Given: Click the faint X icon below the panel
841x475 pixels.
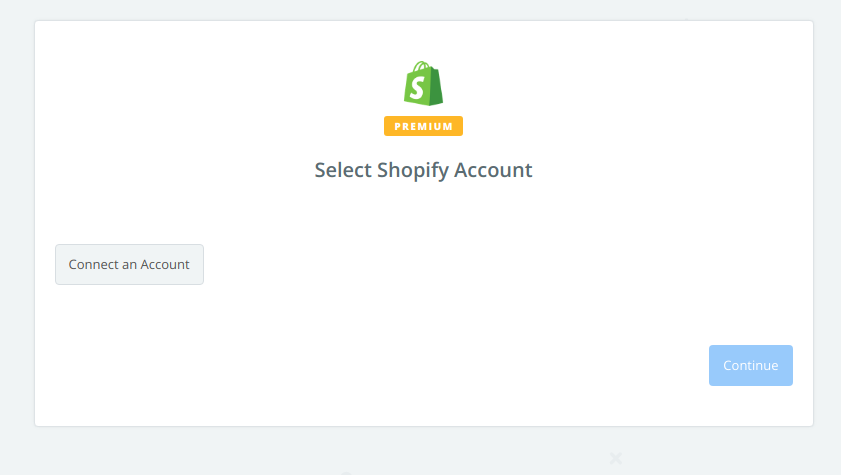Looking at the screenshot, I should coord(616,458).
